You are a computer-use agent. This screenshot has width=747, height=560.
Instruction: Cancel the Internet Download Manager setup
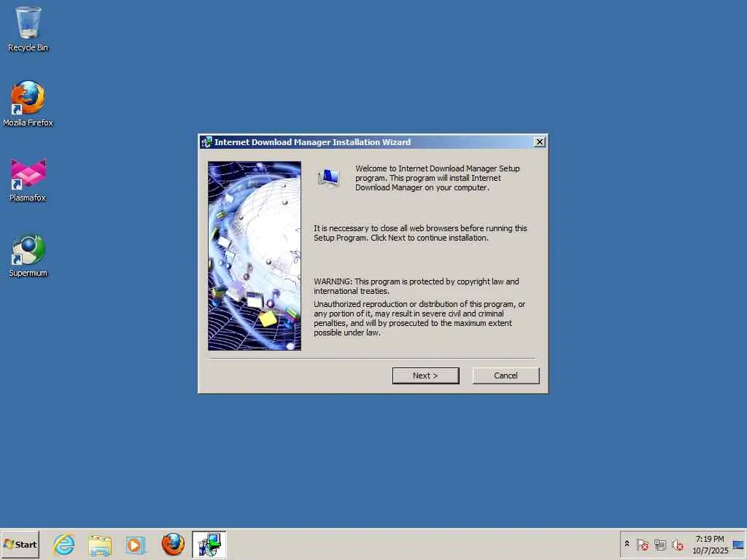(x=506, y=376)
